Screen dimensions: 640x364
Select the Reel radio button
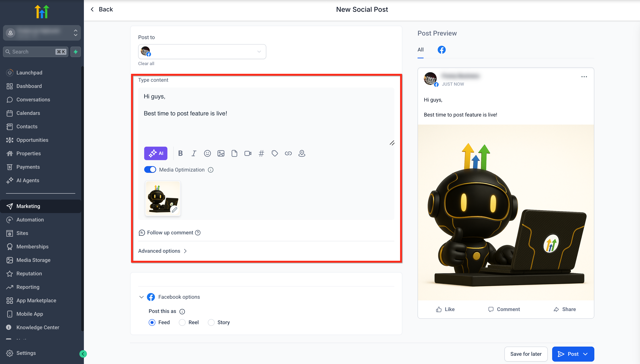point(182,322)
